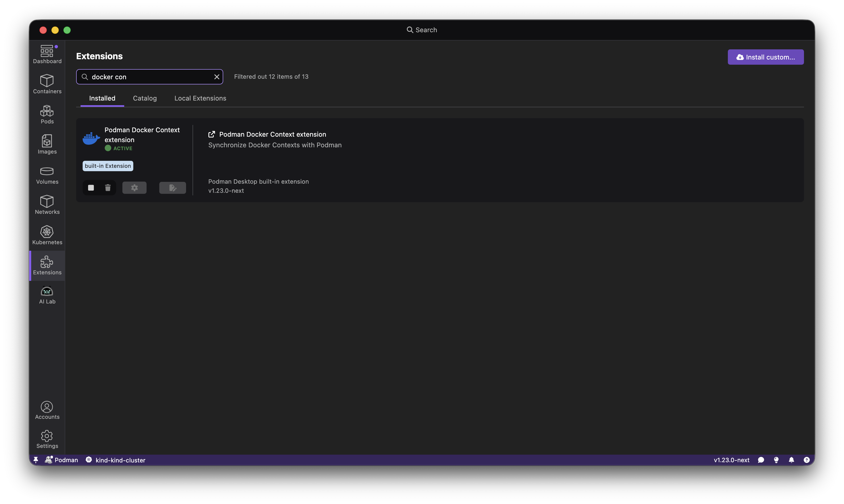Click the kind-kind-cluster status bar item
This screenshot has width=844, height=504.
coord(115,460)
